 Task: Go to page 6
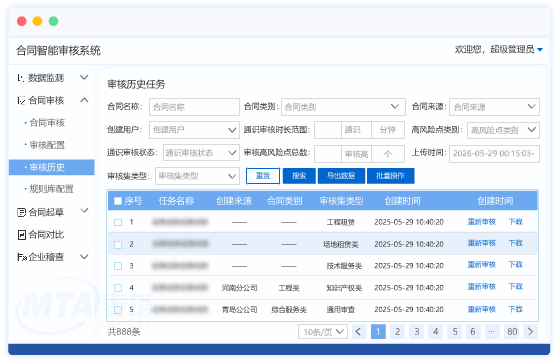473,332
